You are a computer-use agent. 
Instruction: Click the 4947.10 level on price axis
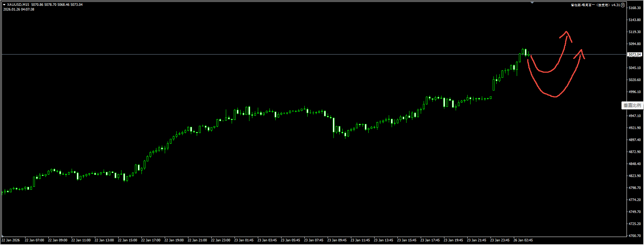635,116
